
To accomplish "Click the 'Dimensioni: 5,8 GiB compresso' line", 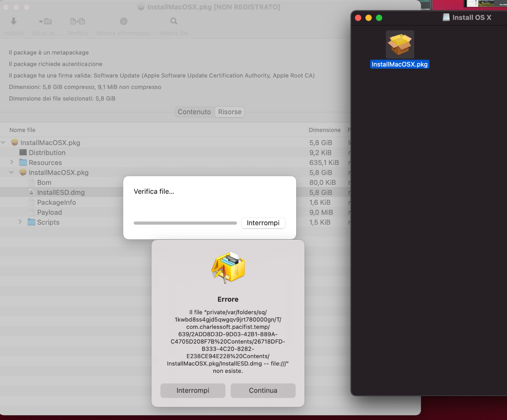I will click(x=85, y=87).
